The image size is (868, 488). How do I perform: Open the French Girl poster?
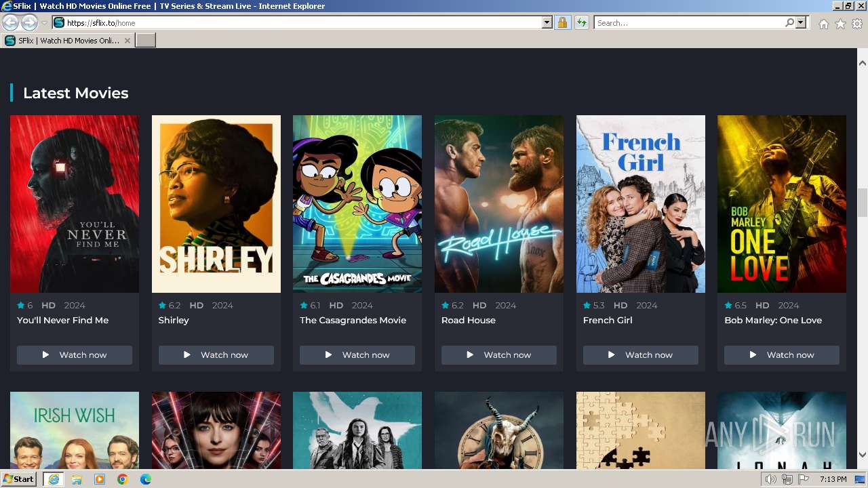point(641,204)
